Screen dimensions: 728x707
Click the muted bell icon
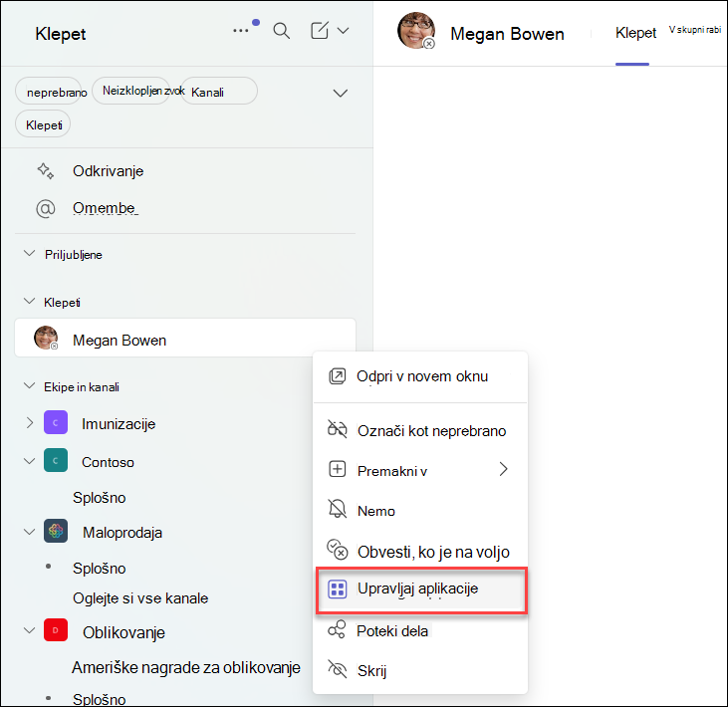(337, 509)
